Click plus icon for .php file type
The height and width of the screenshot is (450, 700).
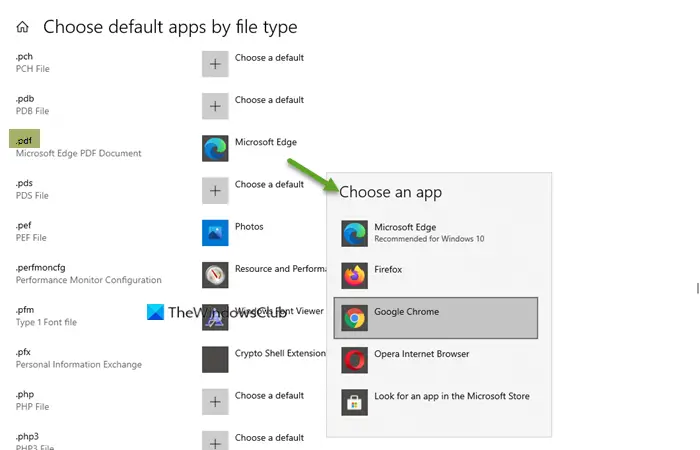click(215, 402)
